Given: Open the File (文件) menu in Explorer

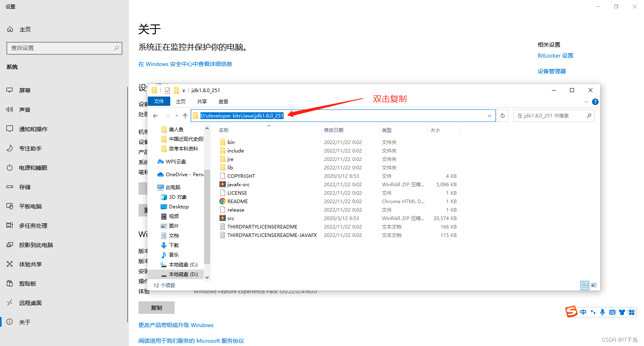Looking at the screenshot, I should click(x=159, y=101).
